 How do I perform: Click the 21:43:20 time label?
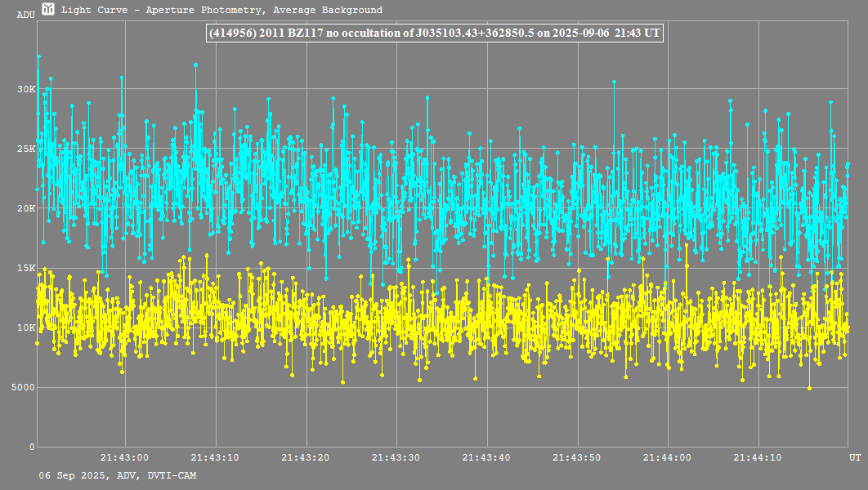pyautogui.click(x=306, y=457)
